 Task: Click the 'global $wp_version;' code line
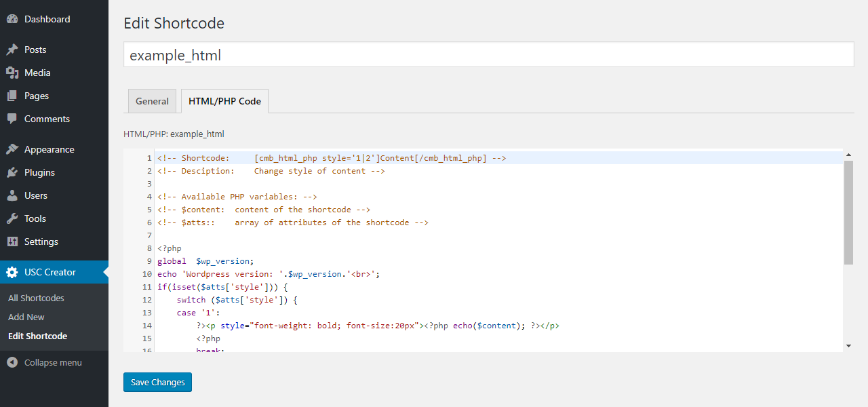tap(205, 261)
